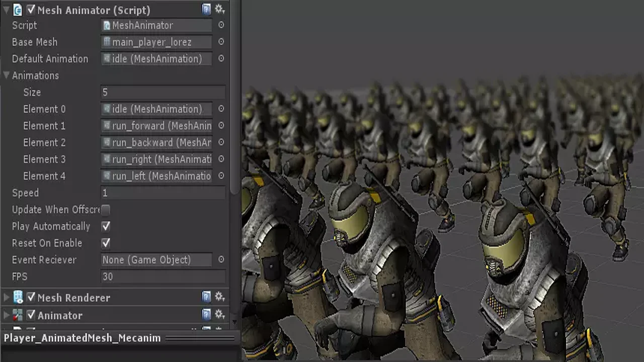
Task: Click the Speed value input field
Action: [163, 193]
